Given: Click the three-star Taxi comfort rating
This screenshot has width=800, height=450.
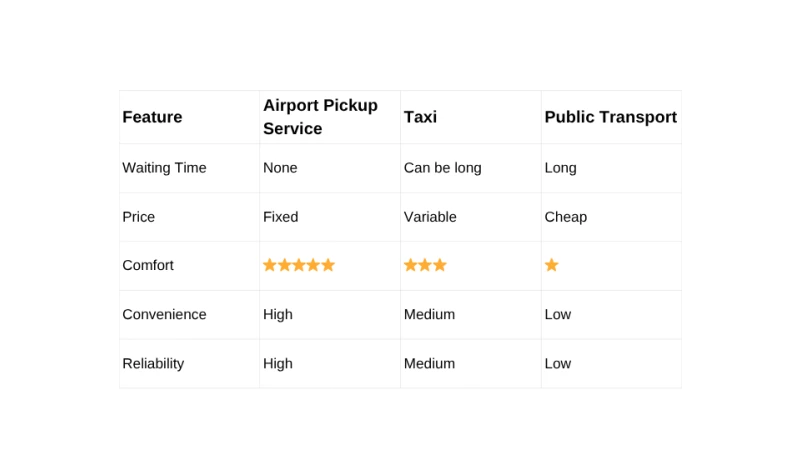Looking at the screenshot, I should (425, 265).
